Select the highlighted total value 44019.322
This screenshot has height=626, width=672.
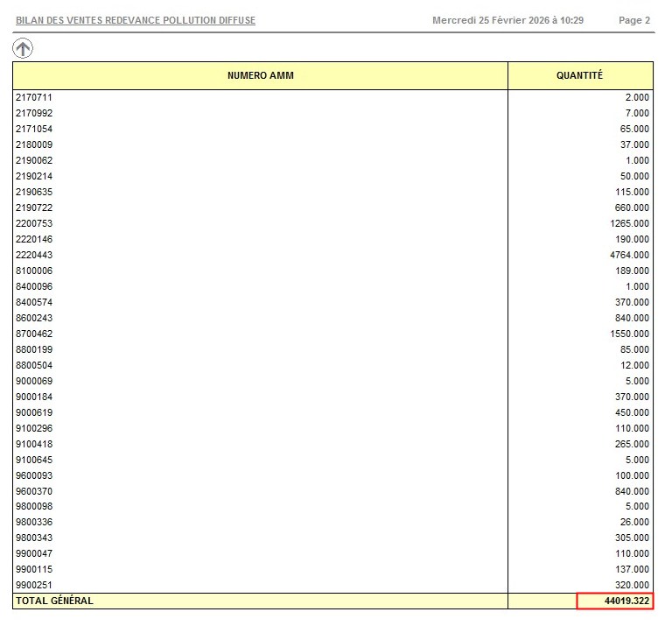click(x=615, y=601)
